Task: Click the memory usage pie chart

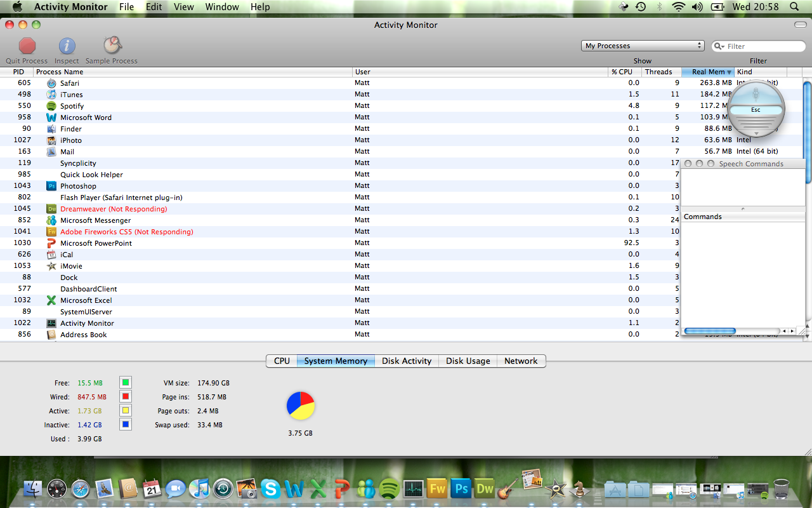Action: pyautogui.click(x=301, y=406)
